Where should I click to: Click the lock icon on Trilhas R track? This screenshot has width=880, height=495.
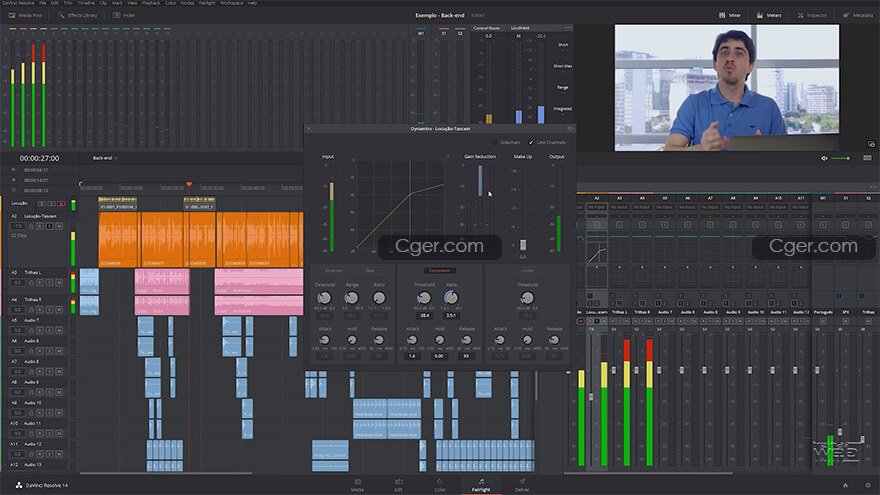click(x=31, y=309)
